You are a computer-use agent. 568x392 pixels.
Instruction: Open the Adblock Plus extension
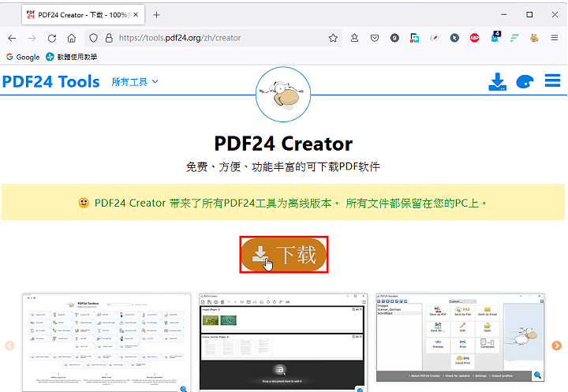click(x=474, y=38)
